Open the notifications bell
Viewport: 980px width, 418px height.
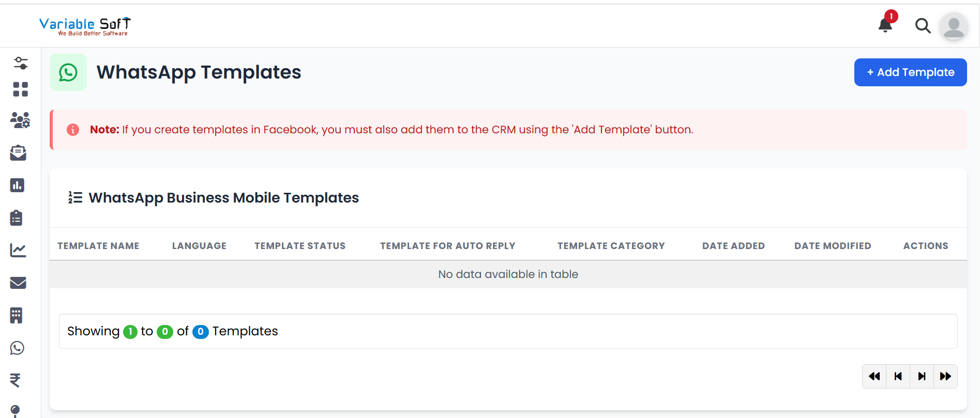885,25
